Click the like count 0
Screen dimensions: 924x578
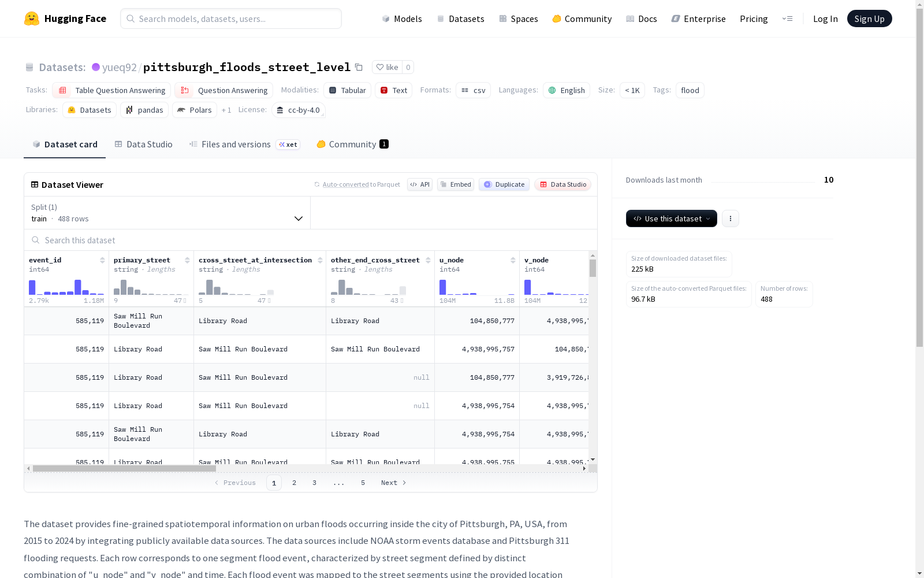[408, 67]
